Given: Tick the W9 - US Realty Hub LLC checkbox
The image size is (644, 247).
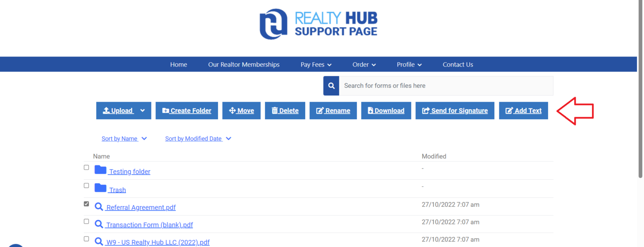Looking at the screenshot, I should tap(86, 239).
